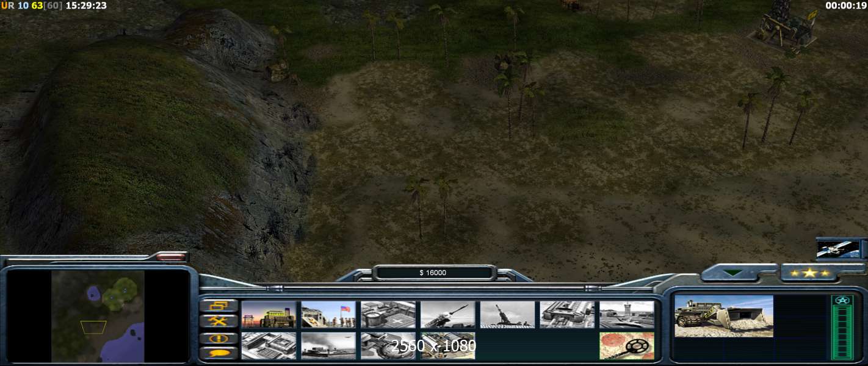The image size is (868, 366).
Task: Click the 15:29:23 clock readout
Action: click(86, 5)
